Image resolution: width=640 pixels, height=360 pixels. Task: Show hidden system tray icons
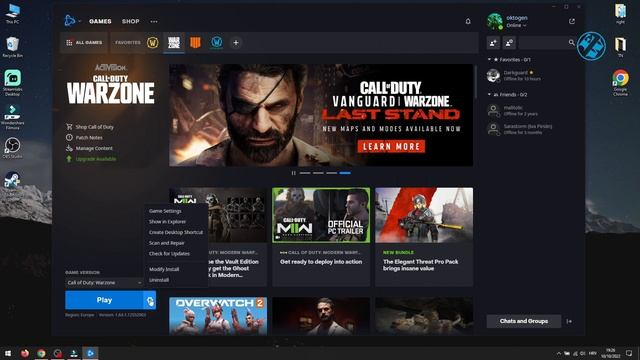[558, 353]
